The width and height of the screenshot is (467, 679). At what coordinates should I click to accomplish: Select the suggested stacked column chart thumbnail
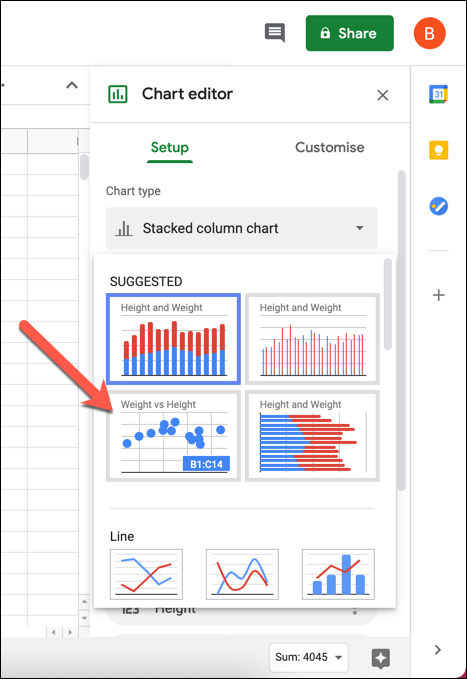click(173, 339)
